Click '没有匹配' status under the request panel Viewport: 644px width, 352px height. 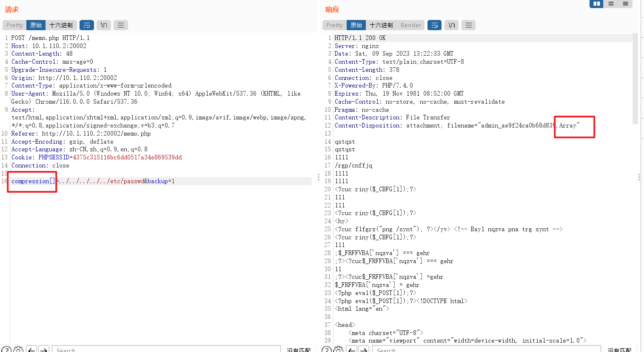[299, 350]
